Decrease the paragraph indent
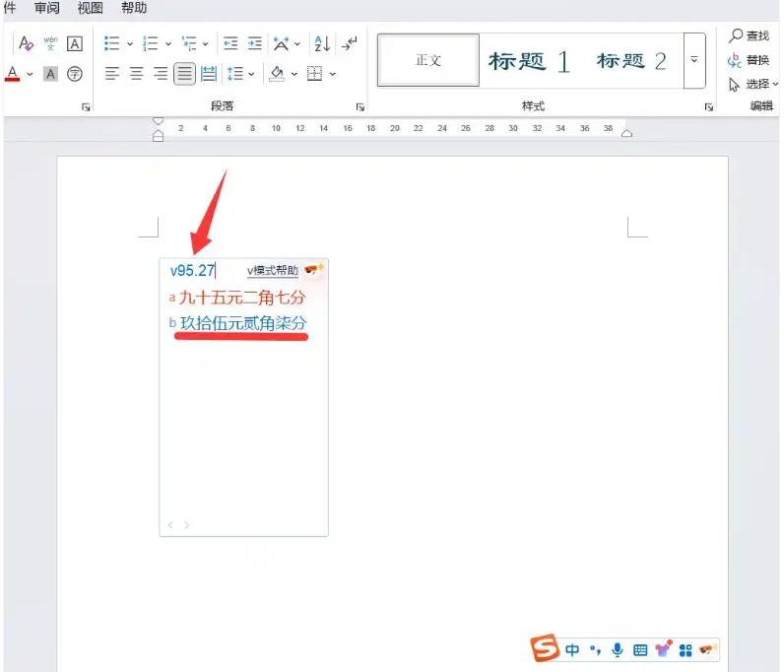The width and height of the screenshot is (784, 672). tap(230, 43)
